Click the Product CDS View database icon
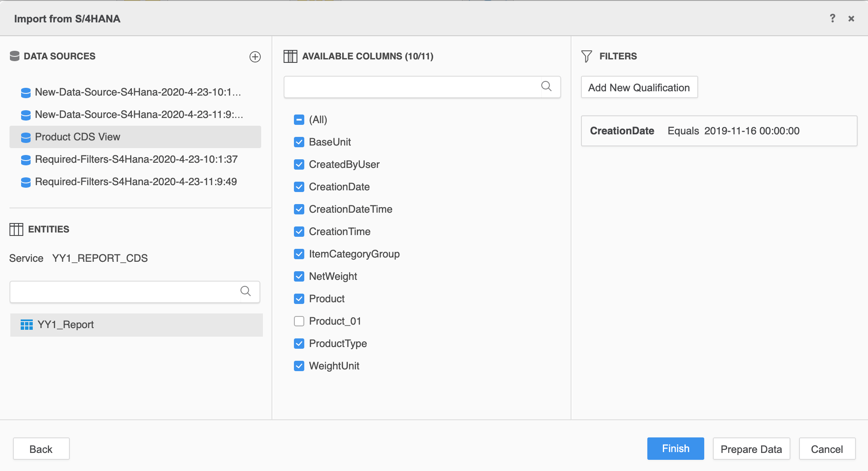The image size is (868, 471). 26,137
